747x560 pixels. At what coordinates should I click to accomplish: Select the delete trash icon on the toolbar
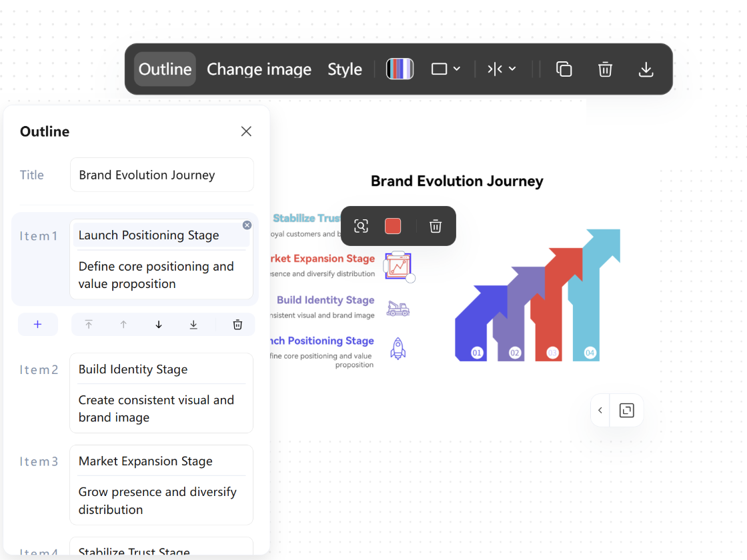(x=605, y=69)
